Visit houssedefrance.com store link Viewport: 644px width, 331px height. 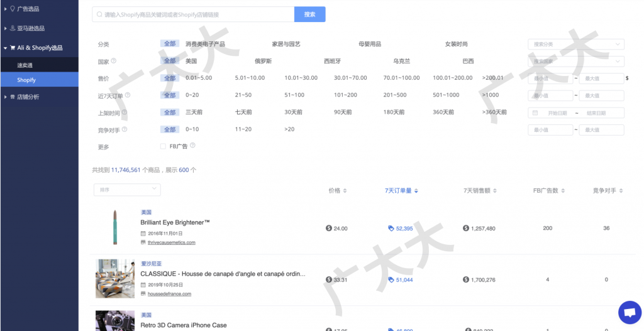click(169, 294)
